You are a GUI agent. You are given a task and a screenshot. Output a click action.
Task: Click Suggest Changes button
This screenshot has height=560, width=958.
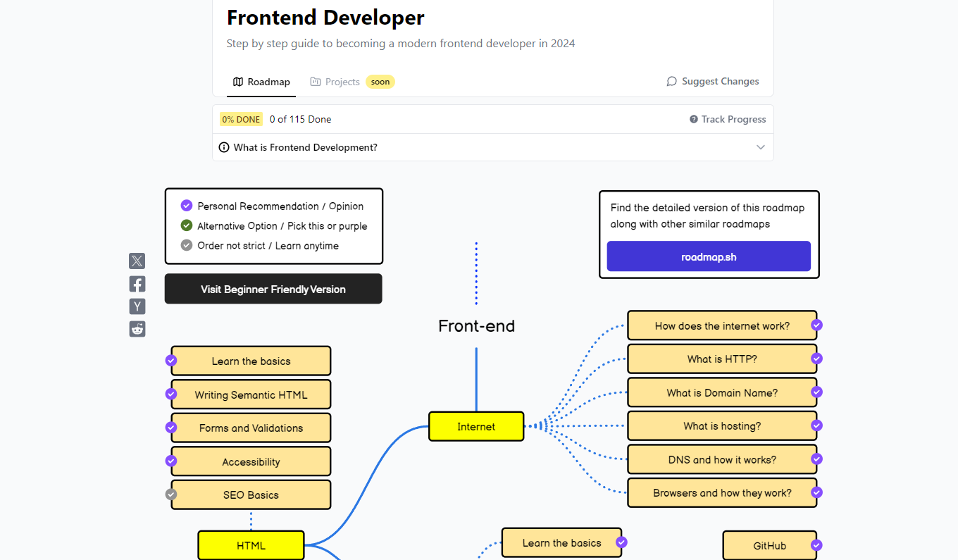pos(713,82)
